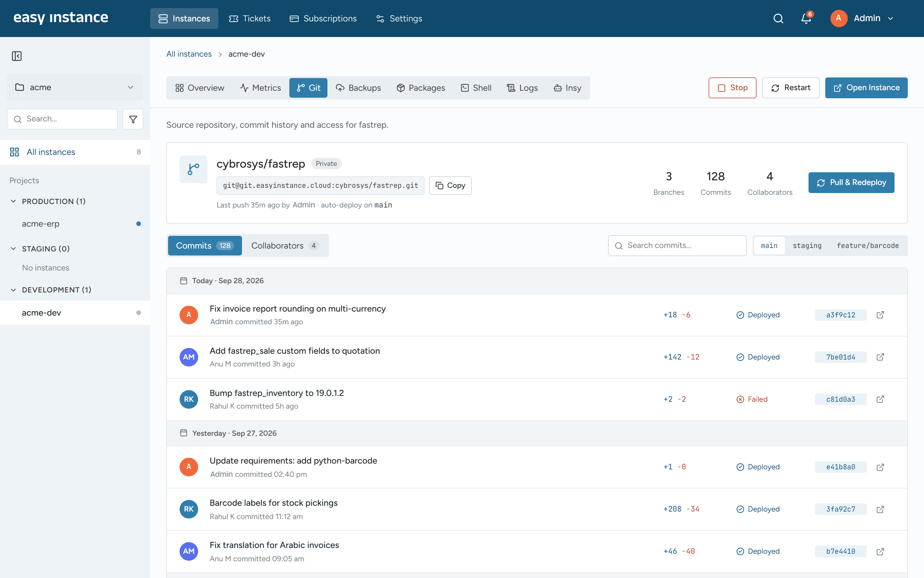Open the Shell tab

click(x=476, y=88)
